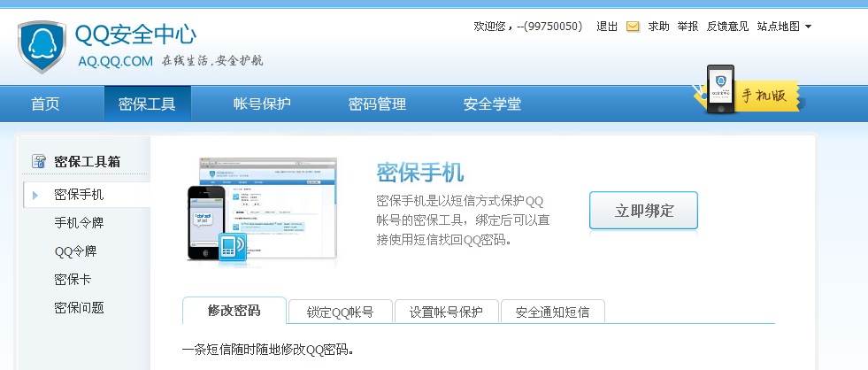Open the 求助 help link
Screen dimensions: 868x370
tap(659, 26)
